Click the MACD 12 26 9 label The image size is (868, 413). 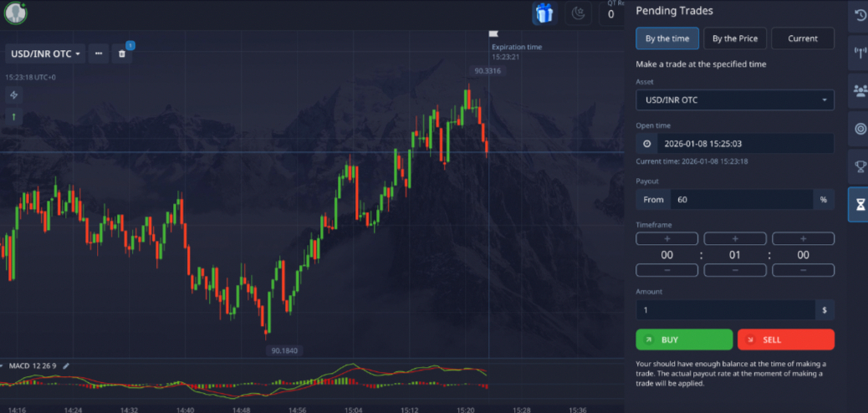click(x=32, y=366)
